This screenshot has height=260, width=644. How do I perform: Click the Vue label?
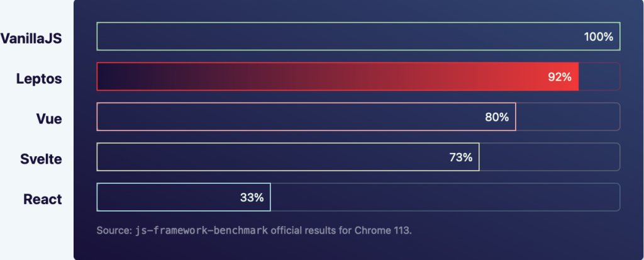point(49,119)
